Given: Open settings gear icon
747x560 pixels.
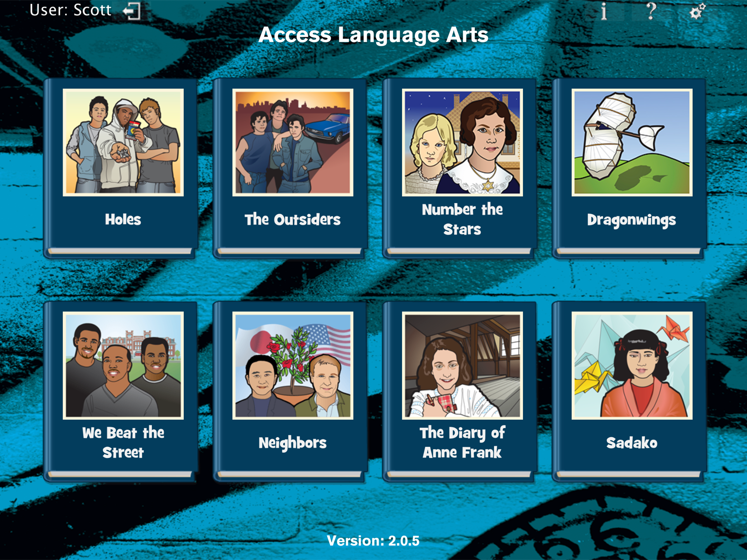Looking at the screenshot, I should coord(697,11).
